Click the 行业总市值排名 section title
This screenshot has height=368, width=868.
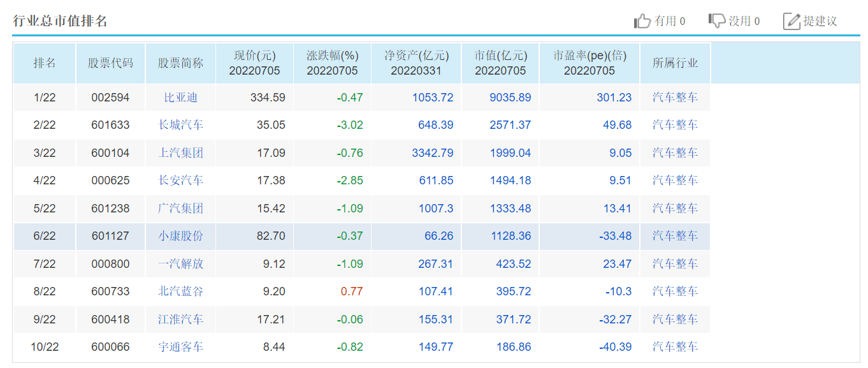pos(61,21)
